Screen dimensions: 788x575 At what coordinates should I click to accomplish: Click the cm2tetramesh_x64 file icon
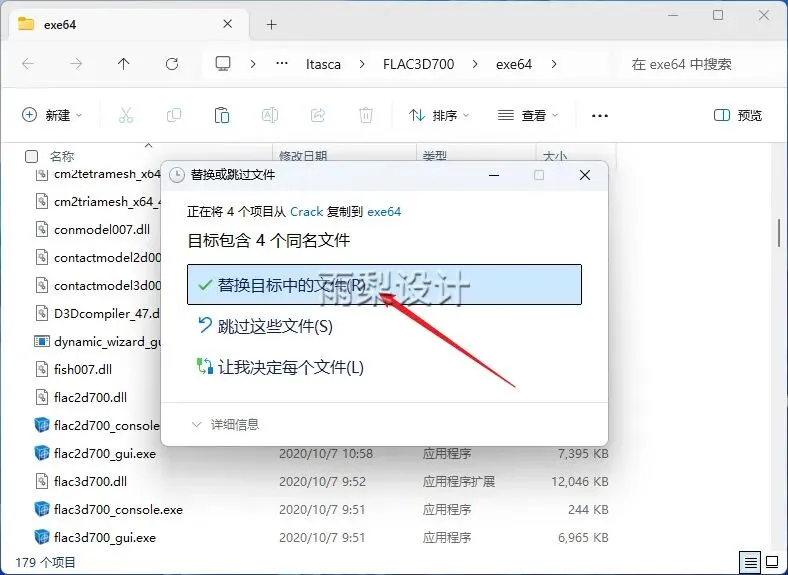click(x=42, y=174)
